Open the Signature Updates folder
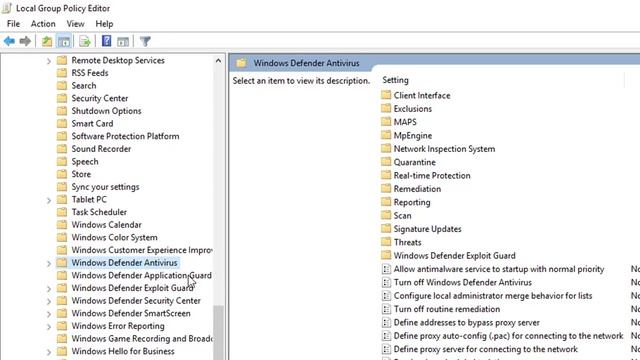This screenshot has width=640, height=360. (427, 229)
